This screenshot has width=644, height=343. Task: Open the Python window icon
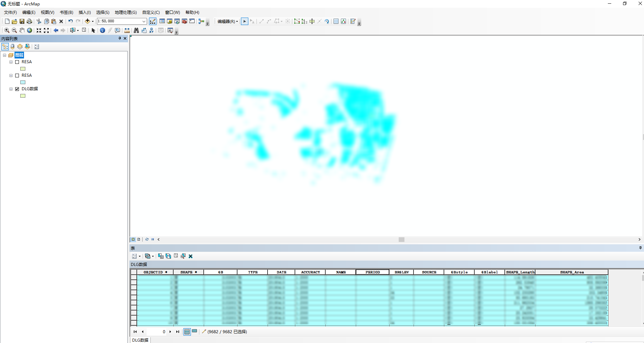[x=192, y=21]
